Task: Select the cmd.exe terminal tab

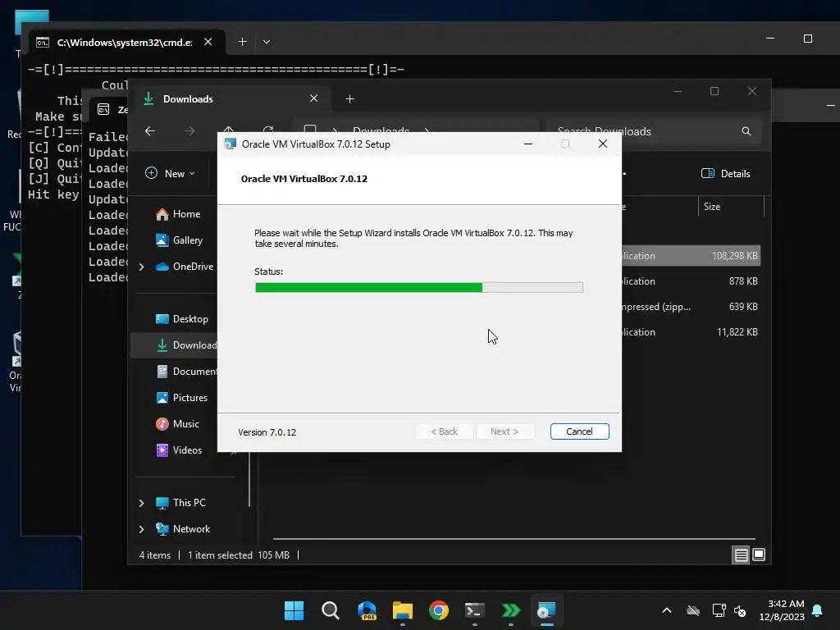Action: 126,42
